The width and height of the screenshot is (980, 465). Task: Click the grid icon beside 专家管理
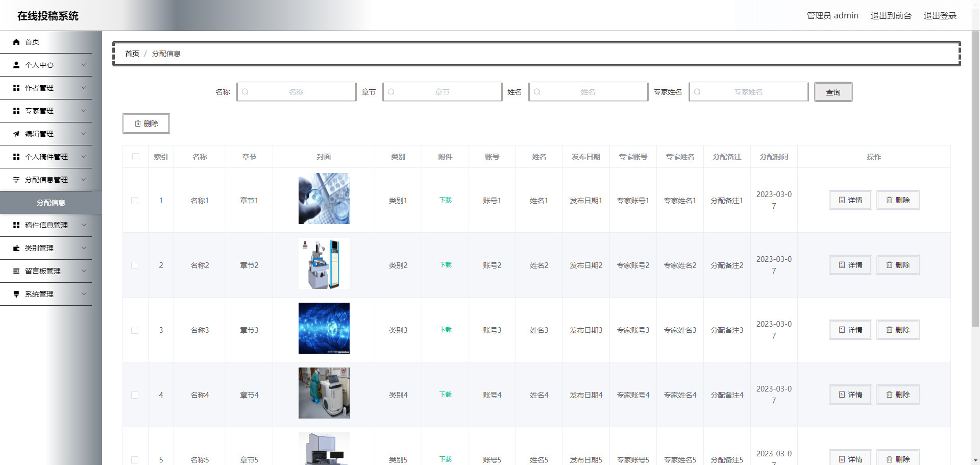[x=16, y=111]
